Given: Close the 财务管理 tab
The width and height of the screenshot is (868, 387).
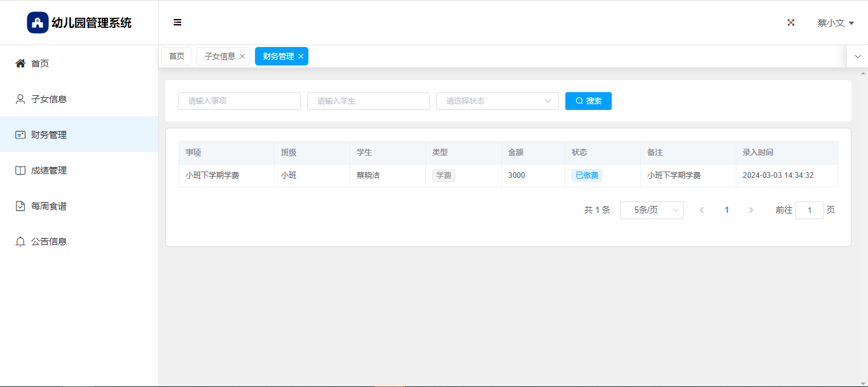Looking at the screenshot, I should click(x=301, y=57).
